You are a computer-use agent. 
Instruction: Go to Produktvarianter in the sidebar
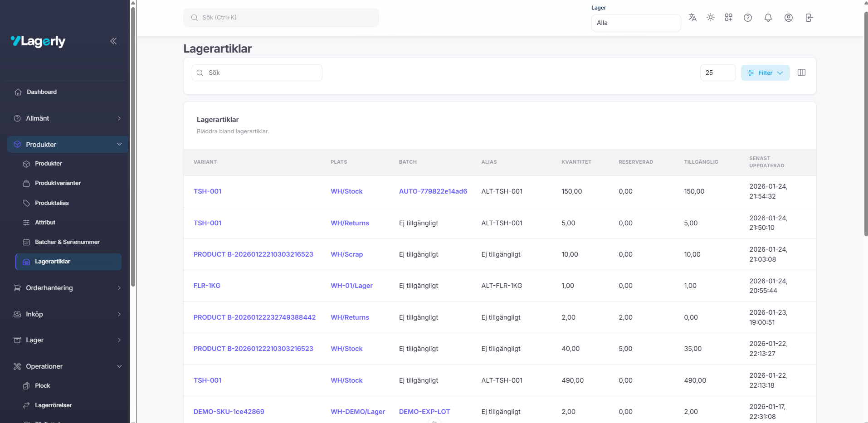58,183
